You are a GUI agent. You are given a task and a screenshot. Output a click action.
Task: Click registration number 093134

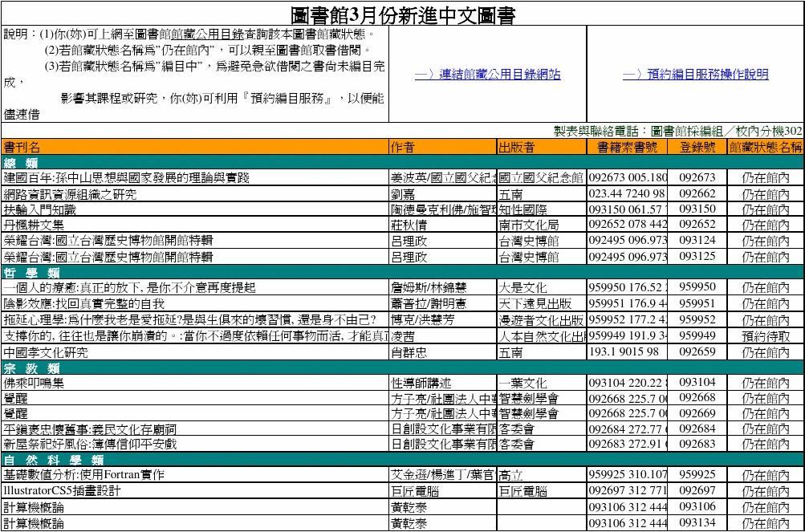coord(697,522)
